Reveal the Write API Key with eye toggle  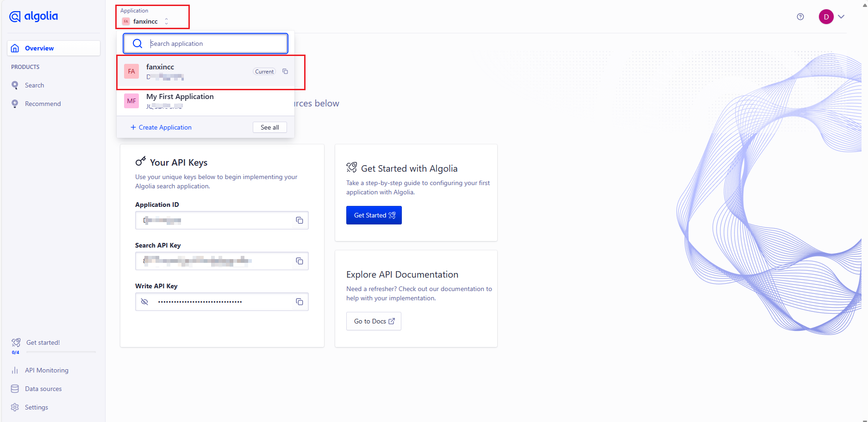pyautogui.click(x=144, y=302)
